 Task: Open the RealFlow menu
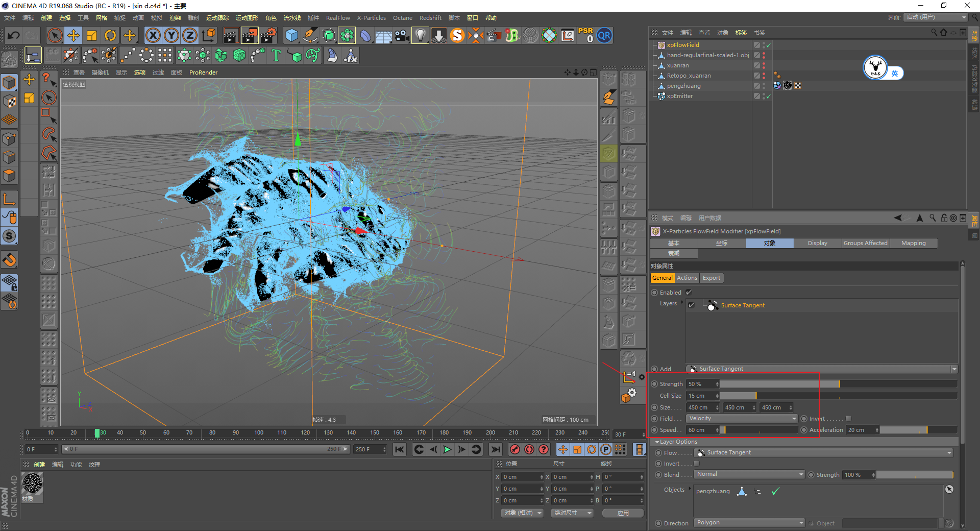[x=338, y=18]
